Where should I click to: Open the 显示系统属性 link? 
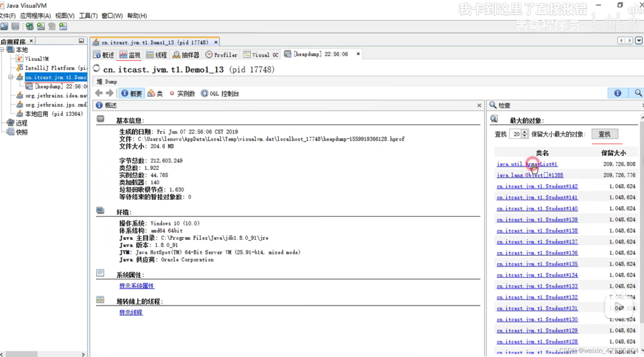coord(137,286)
